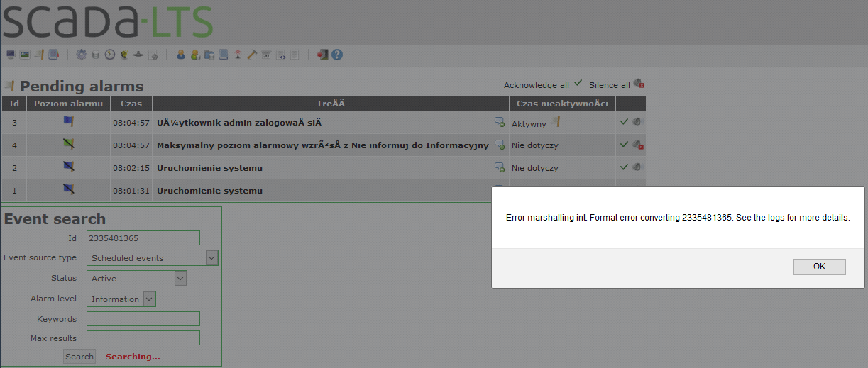The image size is (868, 368).
Task: Open Maintenance events hammer icon
Action: [252, 55]
